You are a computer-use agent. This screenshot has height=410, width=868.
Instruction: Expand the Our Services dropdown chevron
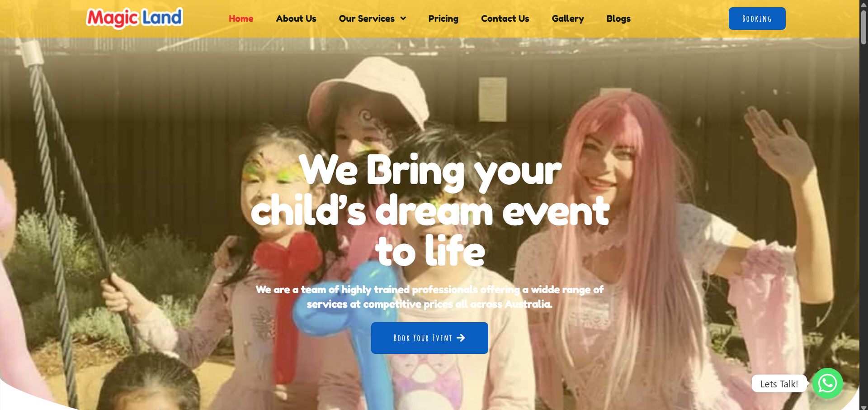pos(403,19)
